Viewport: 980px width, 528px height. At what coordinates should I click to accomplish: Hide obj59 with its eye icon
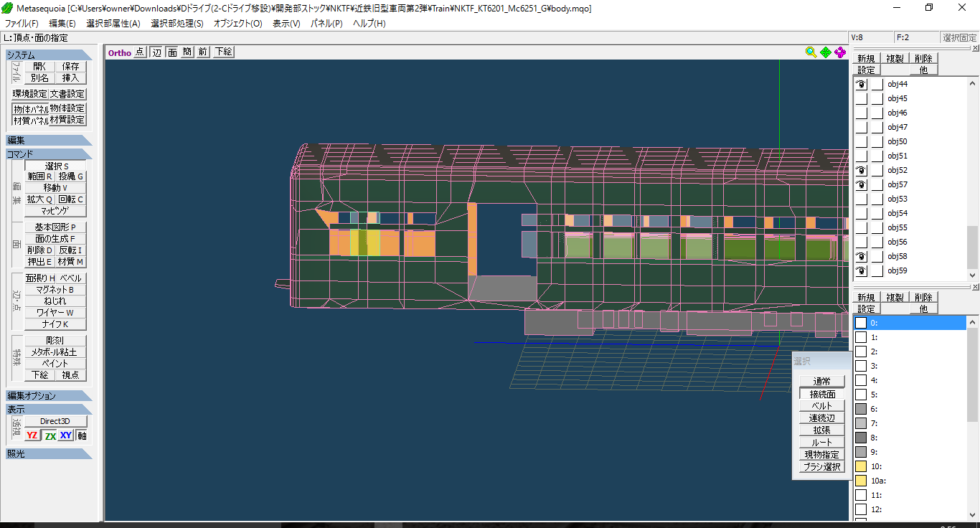(861, 271)
